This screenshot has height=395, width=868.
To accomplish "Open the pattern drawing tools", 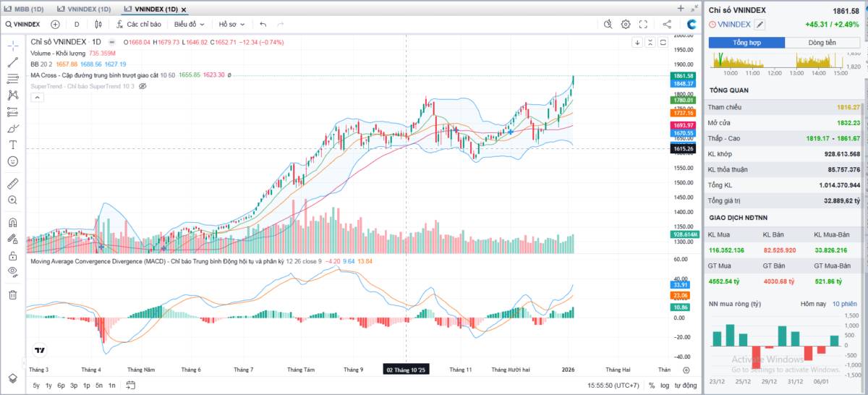I will [12, 95].
